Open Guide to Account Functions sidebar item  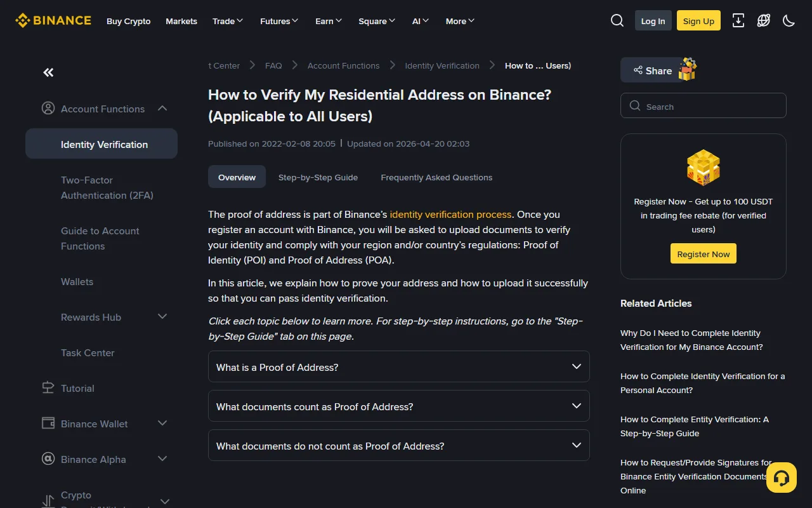[100, 238]
